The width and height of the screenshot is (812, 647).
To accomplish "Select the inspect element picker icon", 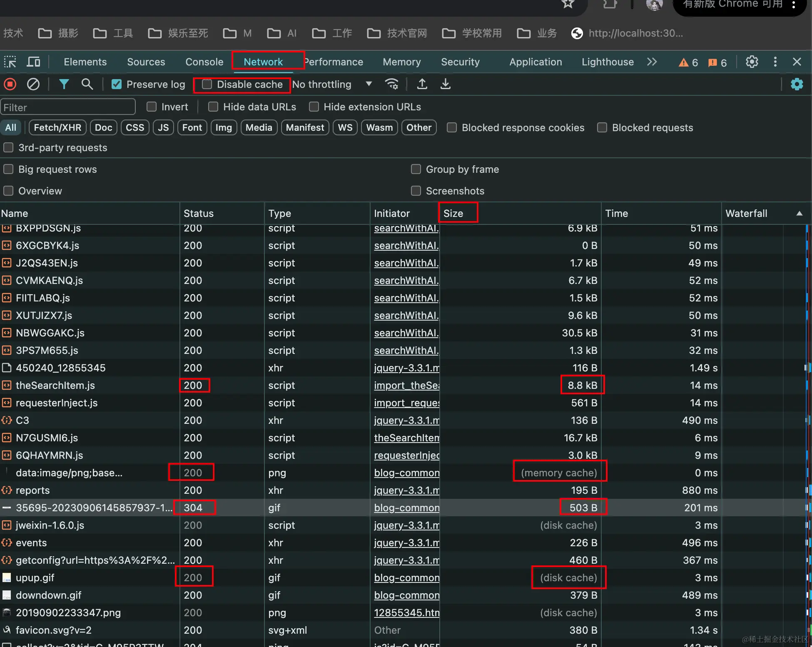I will click(x=10, y=62).
